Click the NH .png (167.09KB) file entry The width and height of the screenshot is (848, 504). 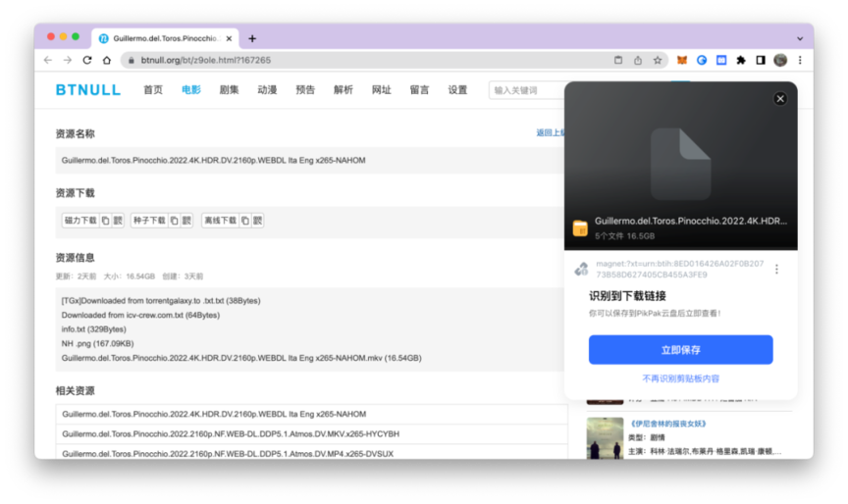pos(97,343)
